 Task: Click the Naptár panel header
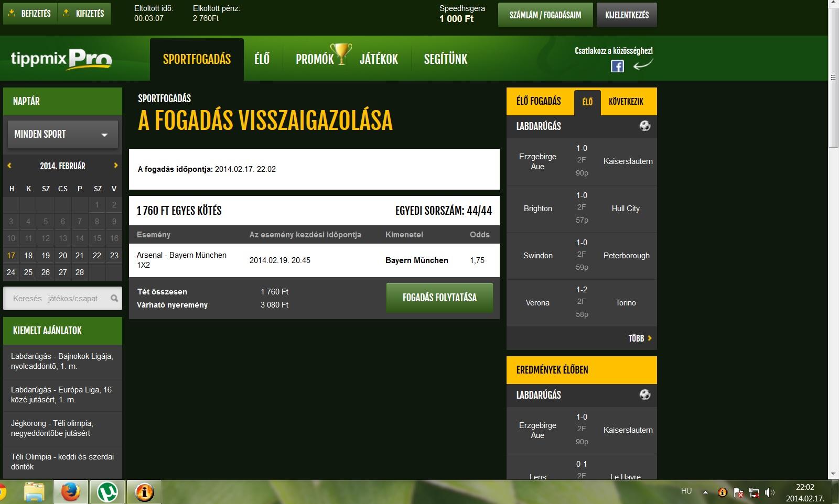(62, 101)
